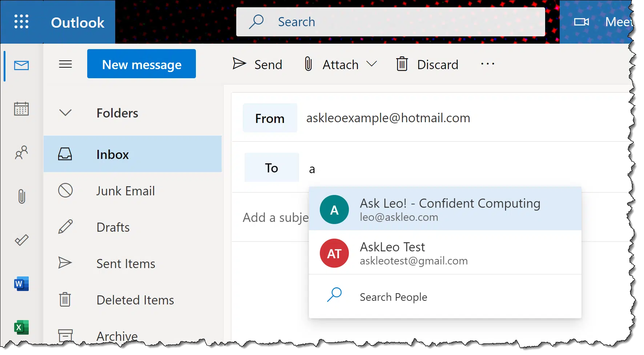This screenshot has height=355, width=644.
Task: Click the search magnifier icon
Action: click(x=257, y=22)
